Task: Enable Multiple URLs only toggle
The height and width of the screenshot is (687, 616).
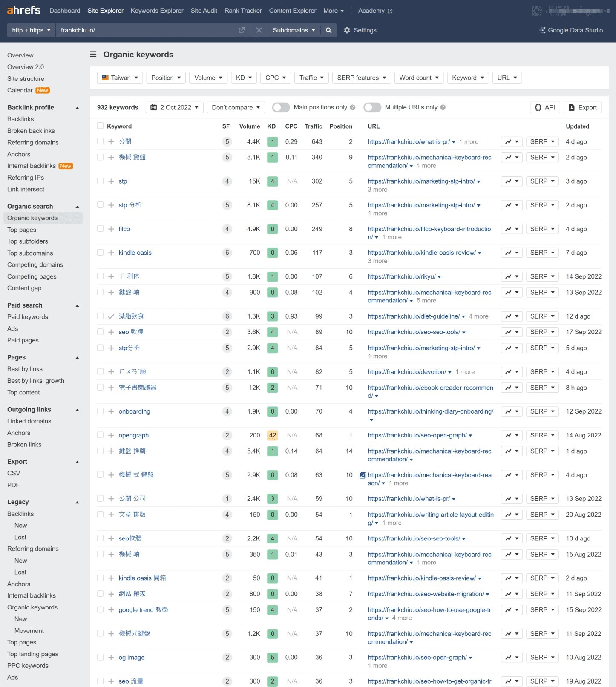Action: (x=372, y=108)
